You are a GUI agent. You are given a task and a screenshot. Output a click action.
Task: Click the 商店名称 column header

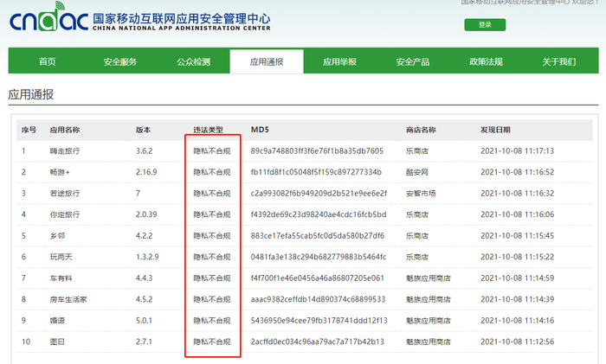421,130
